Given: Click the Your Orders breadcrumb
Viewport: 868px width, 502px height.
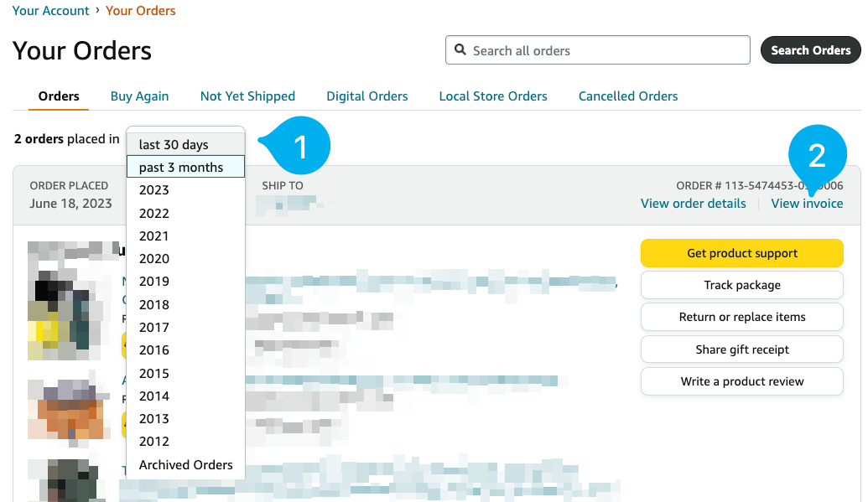Looking at the screenshot, I should pos(141,11).
